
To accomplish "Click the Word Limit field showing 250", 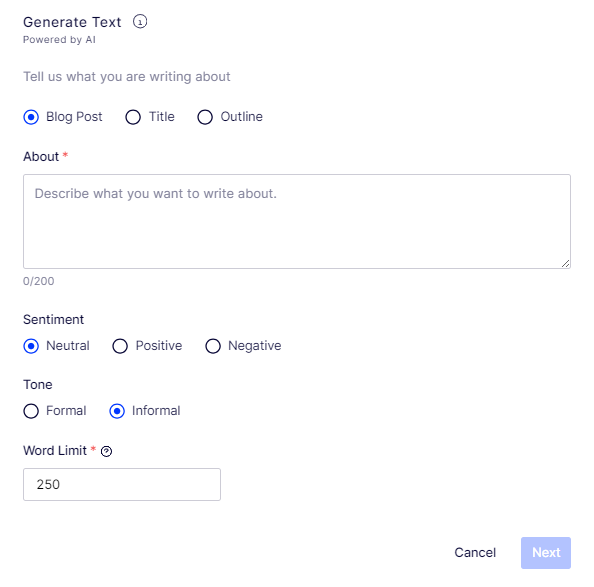I will (122, 484).
